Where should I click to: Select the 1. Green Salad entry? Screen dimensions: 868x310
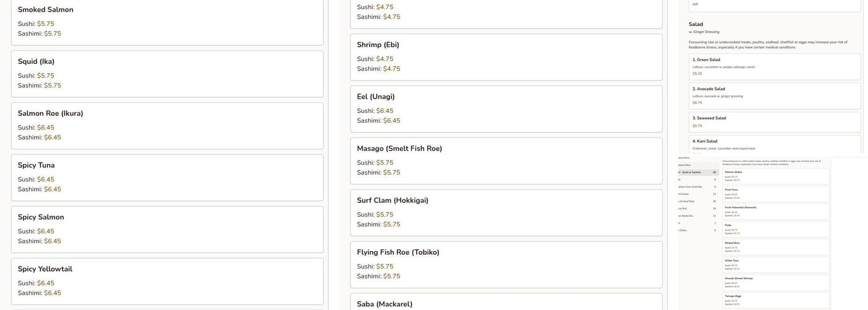[774, 66]
